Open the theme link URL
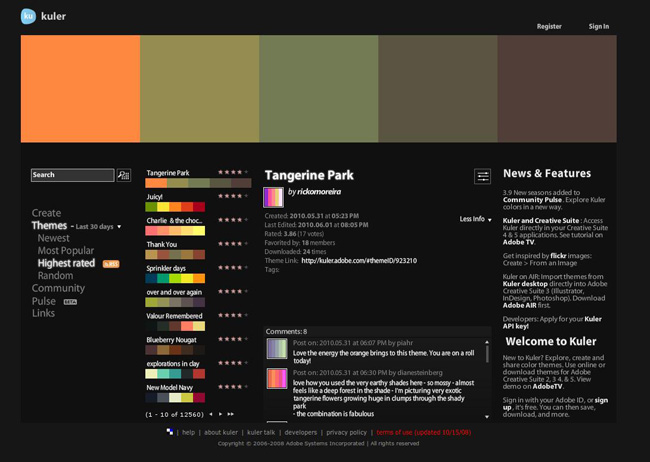The image size is (650, 462). pyautogui.click(x=359, y=261)
